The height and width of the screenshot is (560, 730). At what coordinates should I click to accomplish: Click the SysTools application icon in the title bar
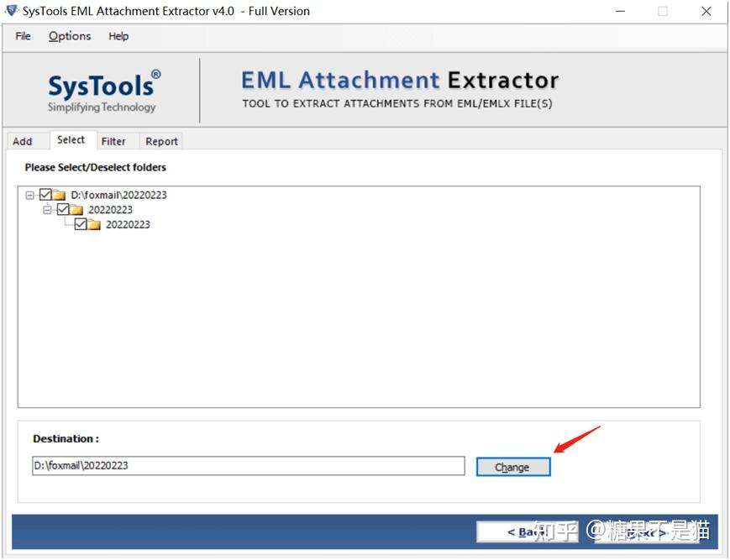9,11
